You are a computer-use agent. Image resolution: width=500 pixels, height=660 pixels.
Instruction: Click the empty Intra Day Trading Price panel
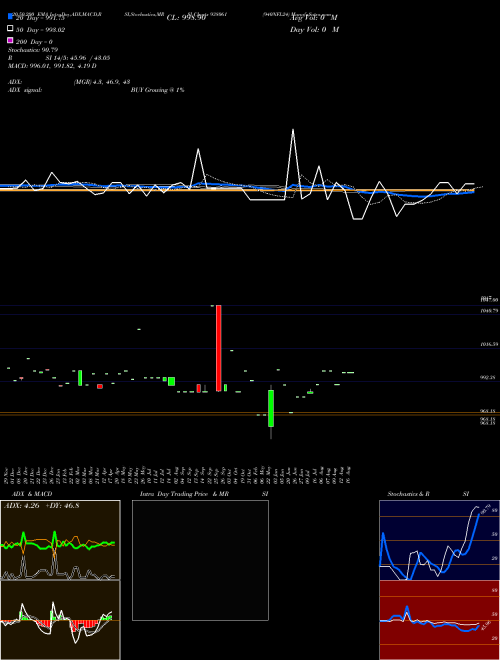200,560
